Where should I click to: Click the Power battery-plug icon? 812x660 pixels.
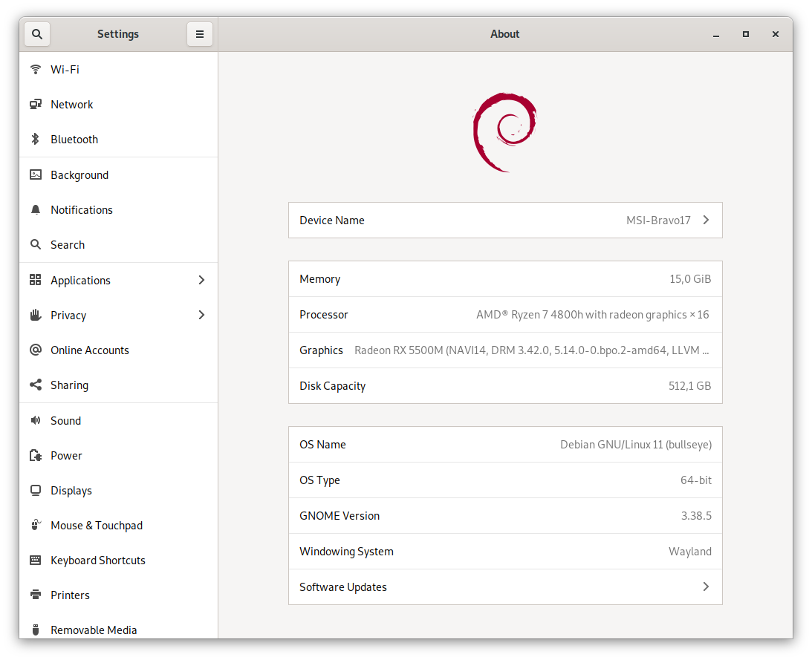35,456
